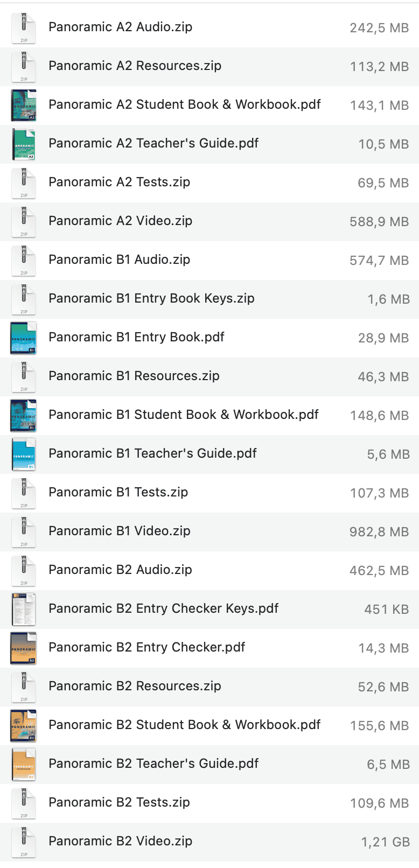Click the A2 Student Book & Workbook cover thumbnail
This screenshot has width=419, height=868.
24,106
